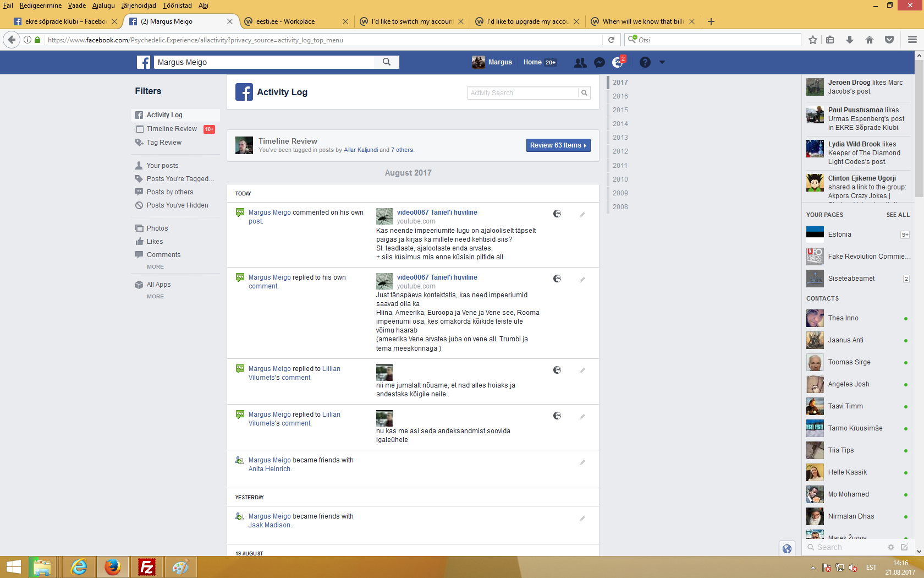
Task: Open the Notifications globe icon
Action: pos(618,63)
